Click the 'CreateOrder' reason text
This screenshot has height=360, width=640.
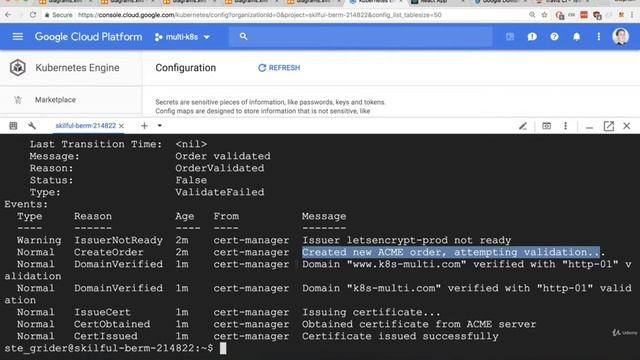point(109,252)
